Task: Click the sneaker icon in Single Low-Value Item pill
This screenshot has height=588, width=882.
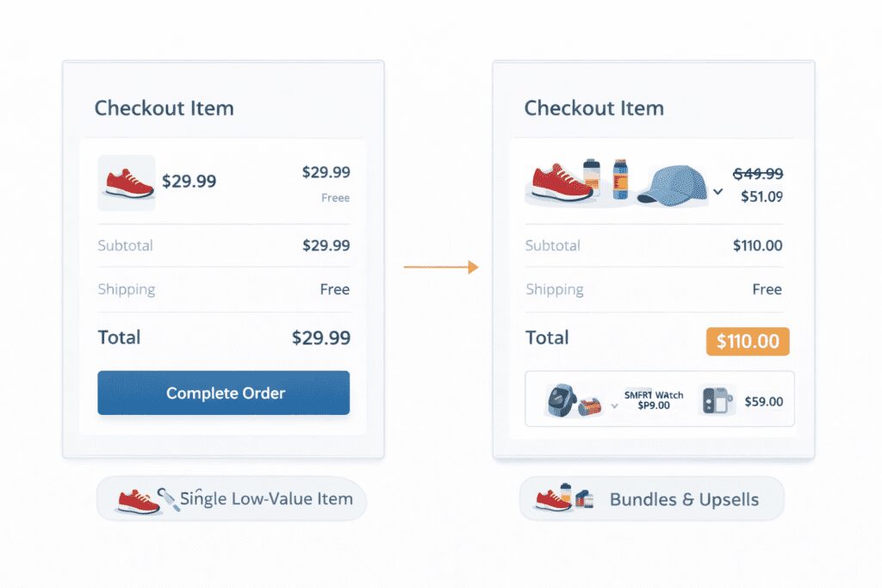Action: pyautogui.click(x=138, y=500)
